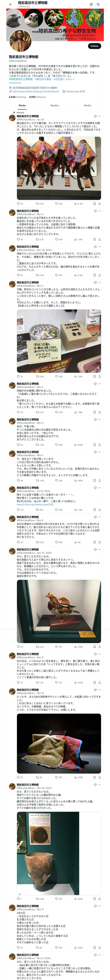The width and height of the screenshot is (110, 980).
Task: Click Grok icon on Nov 15, 2024 post
Action: click(95, 549)
